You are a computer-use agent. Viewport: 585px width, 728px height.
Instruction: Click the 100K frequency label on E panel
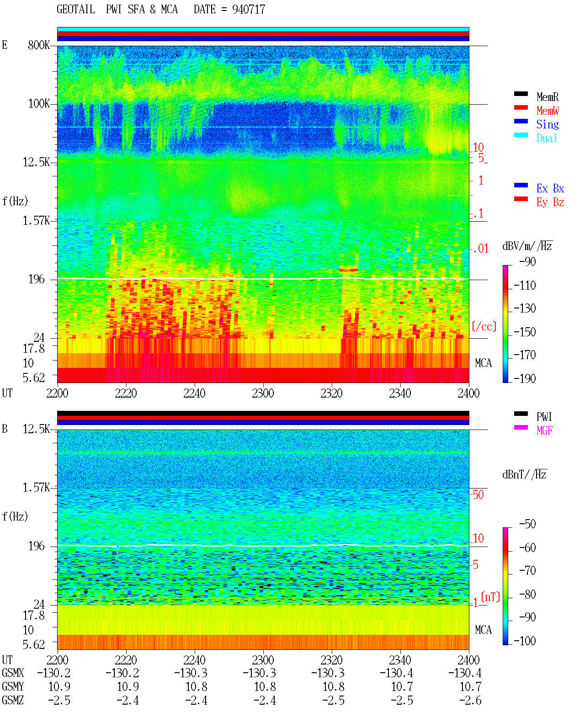tap(39, 104)
